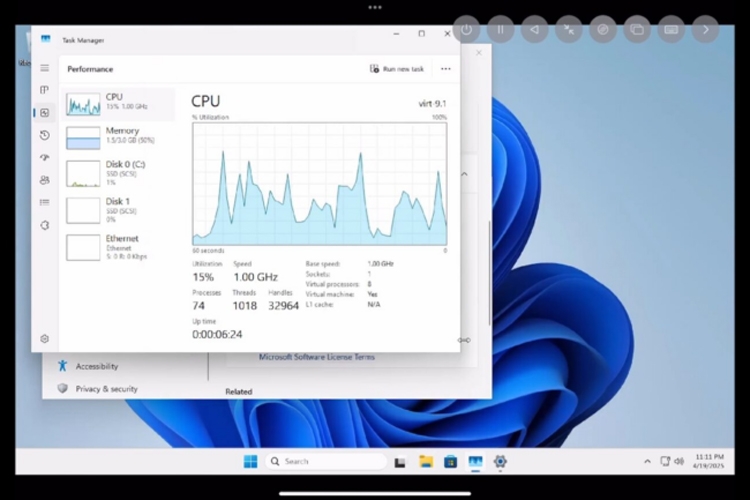Image resolution: width=750 pixels, height=500 pixels.
Task: Open the Windows Start menu
Action: pos(250,461)
